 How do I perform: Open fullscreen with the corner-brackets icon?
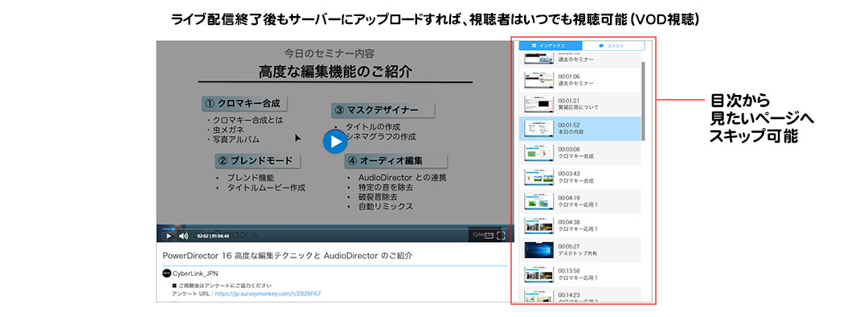(x=502, y=236)
